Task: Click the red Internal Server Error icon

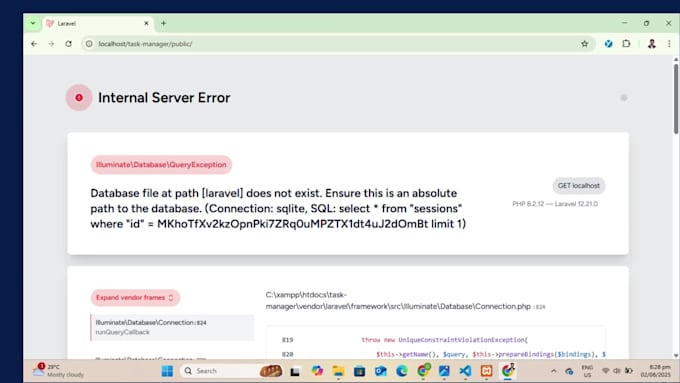Action: [x=79, y=98]
